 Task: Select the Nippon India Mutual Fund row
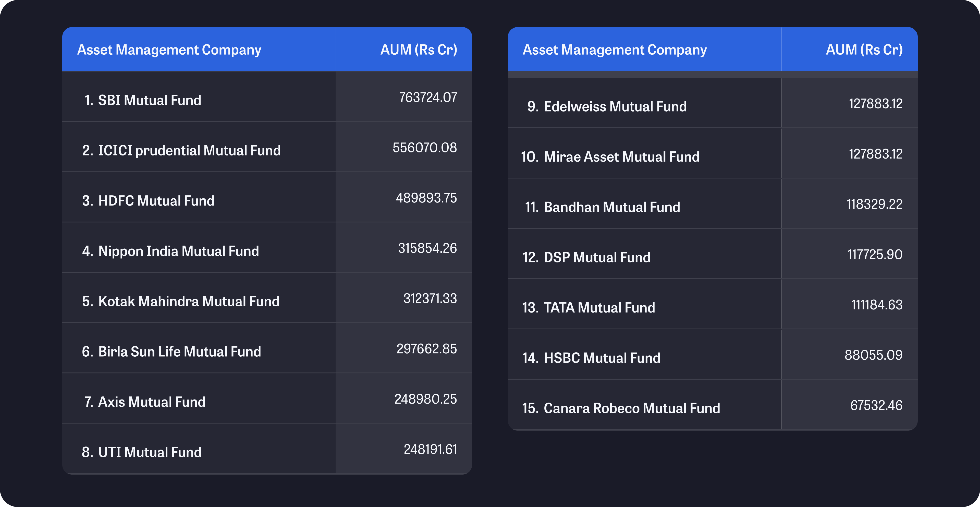pos(178,251)
